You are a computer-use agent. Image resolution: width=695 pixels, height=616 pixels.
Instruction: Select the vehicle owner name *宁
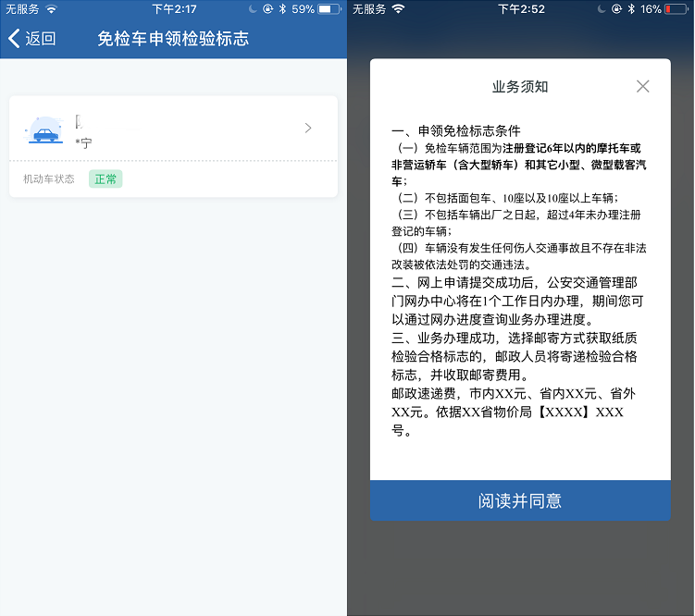84,143
